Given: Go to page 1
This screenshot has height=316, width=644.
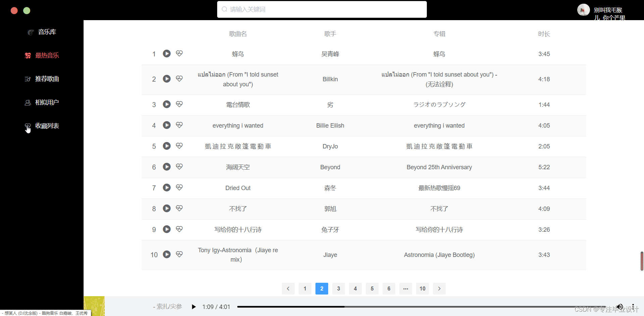Looking at the screenshot, I should tap(305, 288).
